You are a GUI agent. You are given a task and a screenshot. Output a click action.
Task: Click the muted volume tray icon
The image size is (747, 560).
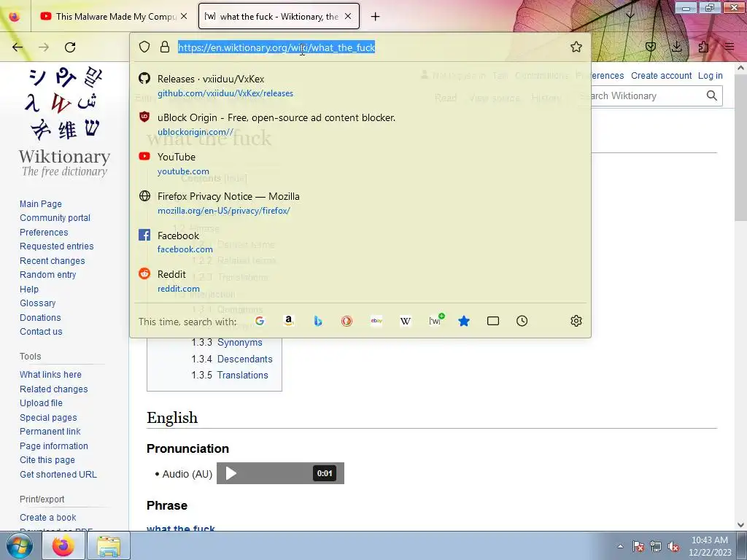673,546
